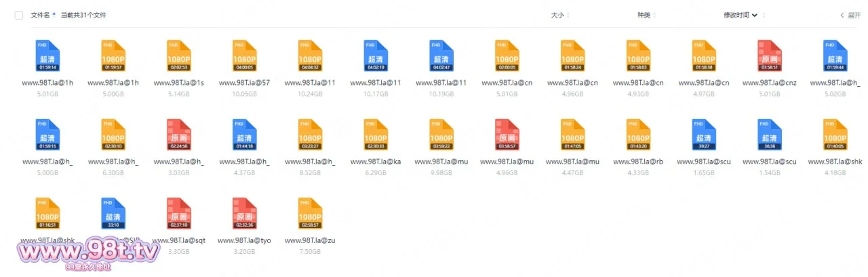This screenshot has width=868, height=277.
Task: Click the 展开 expand button
Action: pyautogui.click(x=850, y=15)
